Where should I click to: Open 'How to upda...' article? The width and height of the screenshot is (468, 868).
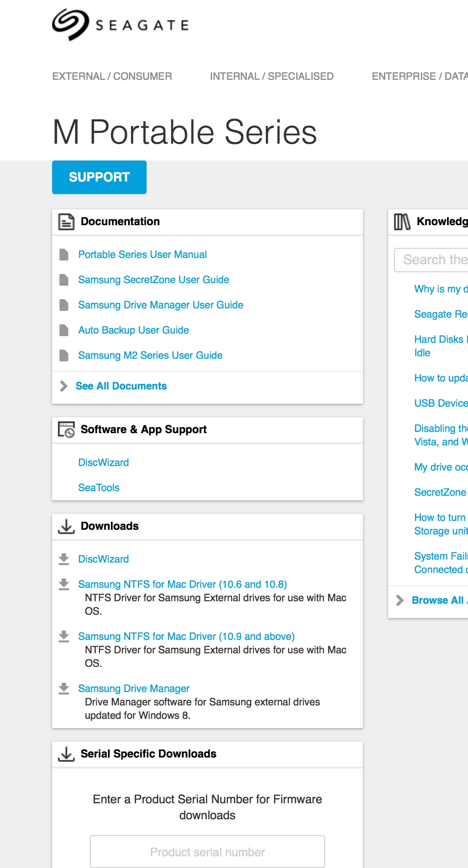(x=441, y=378)
